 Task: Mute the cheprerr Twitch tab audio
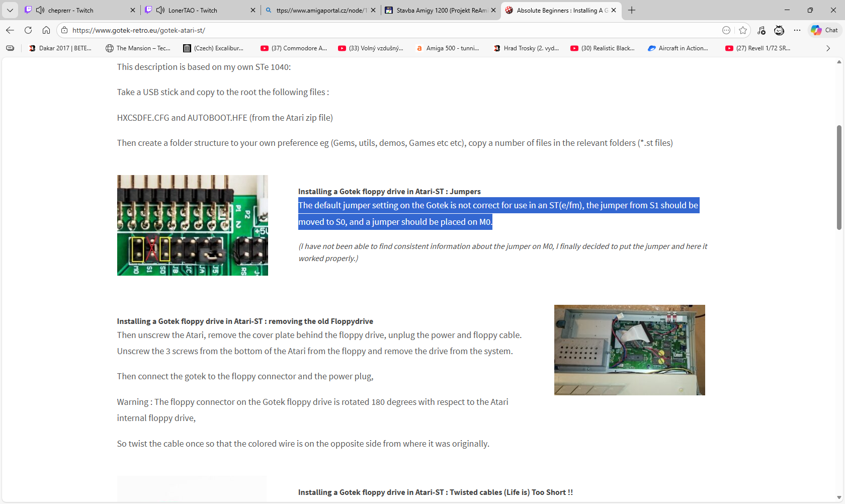(x=40, y=10)
